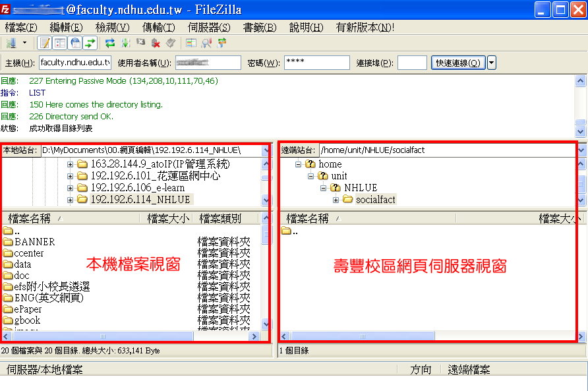The image size is (588, 391).
Task: Click the 主機(H) host input field
Action: point(74,63)
